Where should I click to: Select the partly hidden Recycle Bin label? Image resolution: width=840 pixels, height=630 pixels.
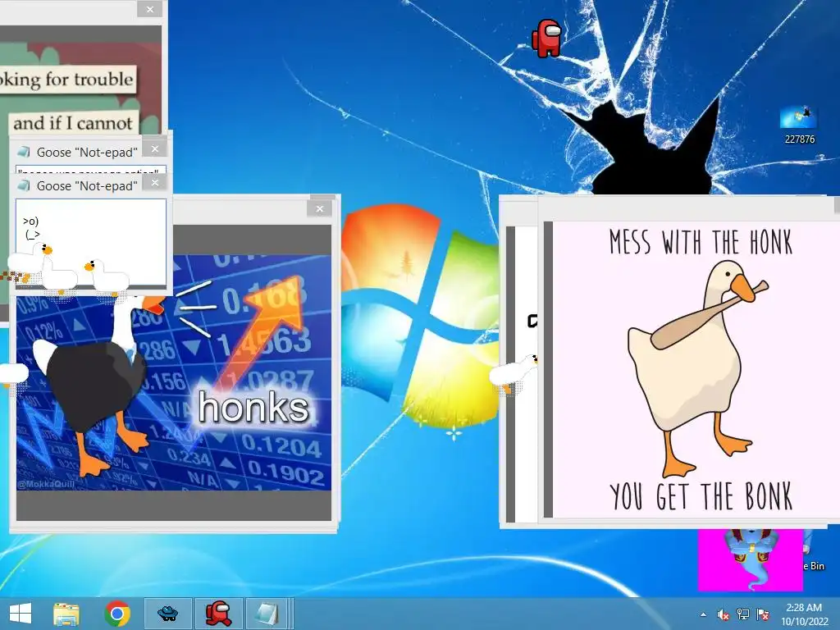[x=815, y=566]
